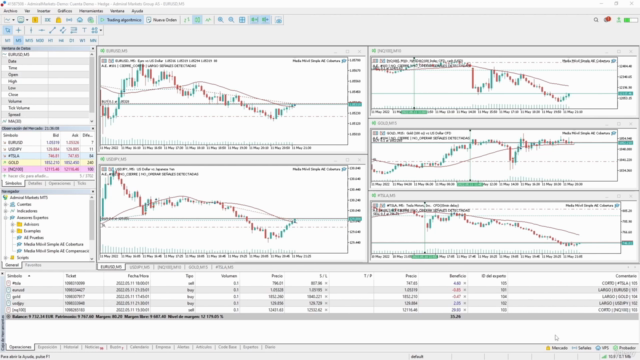Click the chart screenshot camera icon
This screenshot has width=640, height=360.
click(x=278, y=20)
